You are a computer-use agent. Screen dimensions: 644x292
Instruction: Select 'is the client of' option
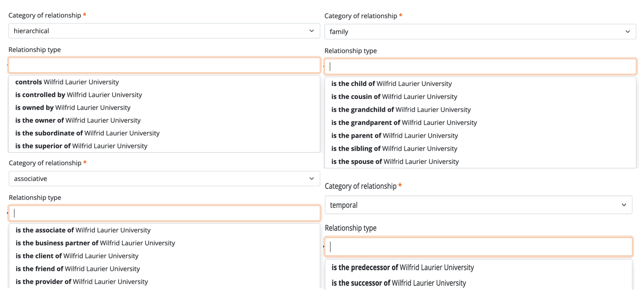77,256
